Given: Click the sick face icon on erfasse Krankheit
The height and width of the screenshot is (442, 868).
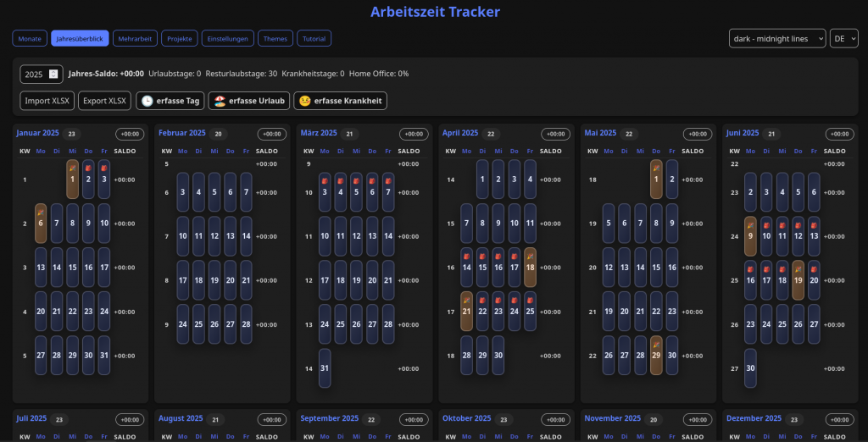Looking at the screenshot, I should pyautogui.click(x=304, y=101).
